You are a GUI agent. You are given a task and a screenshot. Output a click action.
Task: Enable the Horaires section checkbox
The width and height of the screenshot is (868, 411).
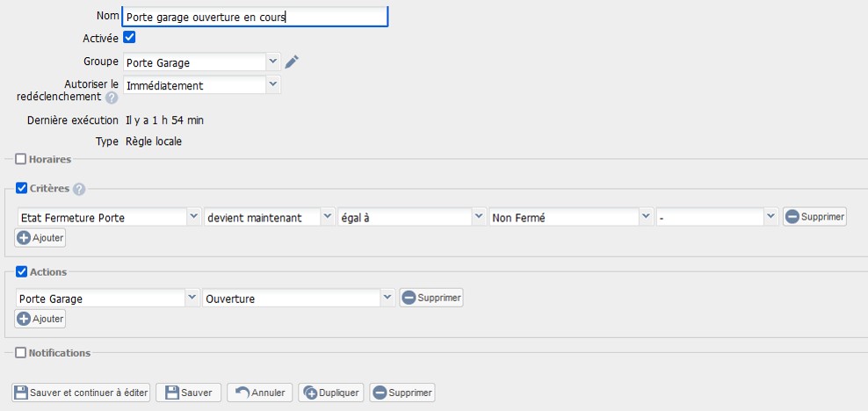(x=21, y=159)
